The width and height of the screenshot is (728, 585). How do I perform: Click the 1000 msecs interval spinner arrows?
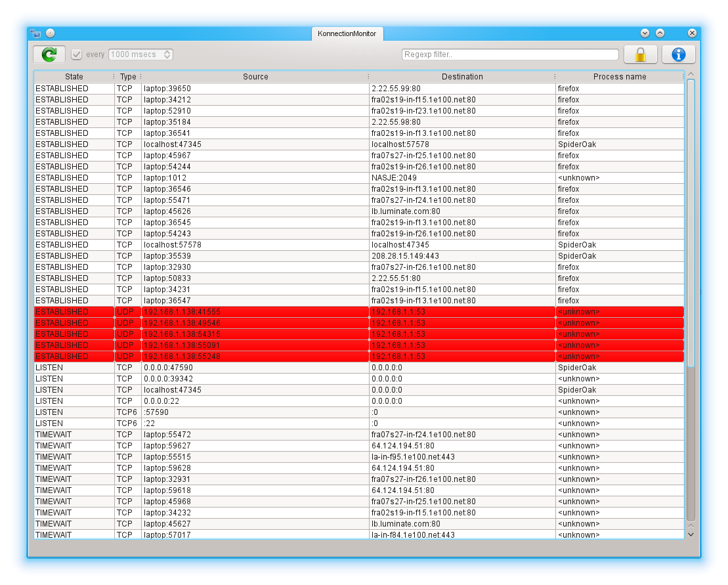[x=167, y=54]
